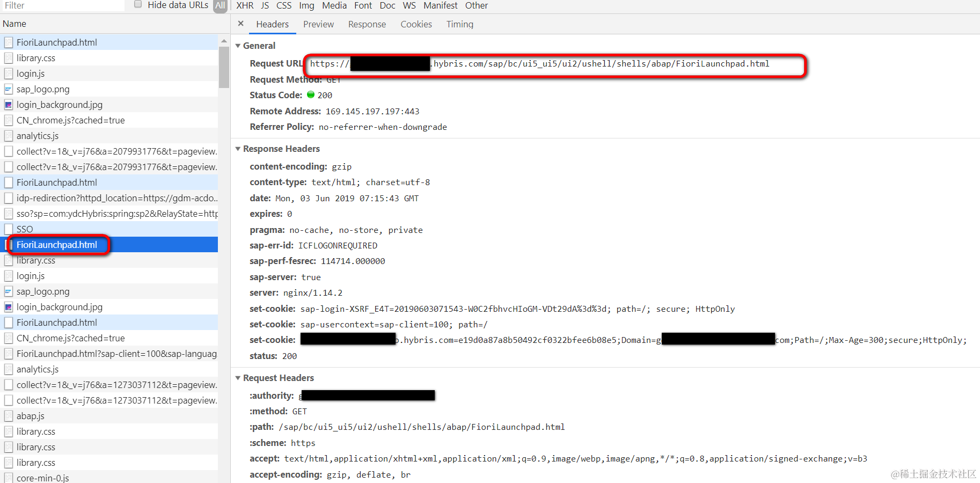Click the scroll-up arrow of request list
Image resolution: width=980 pixels, height=483 pixels.
(x=224, y=41)
